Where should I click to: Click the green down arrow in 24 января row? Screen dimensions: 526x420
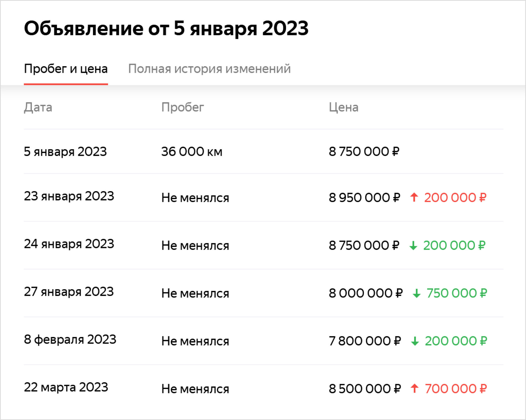(x=413, y=245)
